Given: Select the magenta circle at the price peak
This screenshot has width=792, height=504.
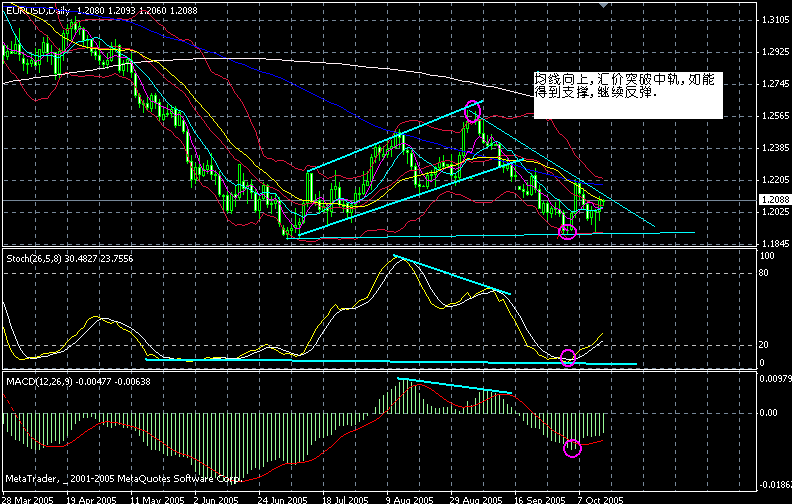Looking at the screenshot, I should pos(472,110).
